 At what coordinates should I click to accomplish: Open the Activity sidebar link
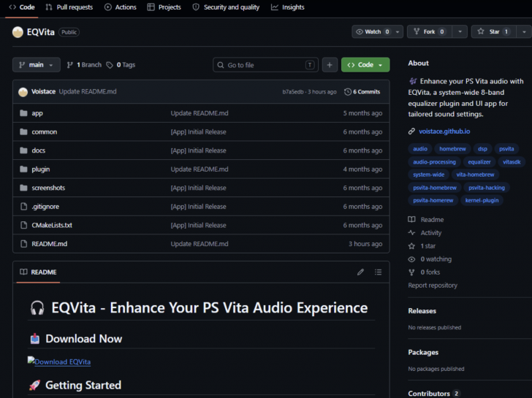(x=425, y=233)
